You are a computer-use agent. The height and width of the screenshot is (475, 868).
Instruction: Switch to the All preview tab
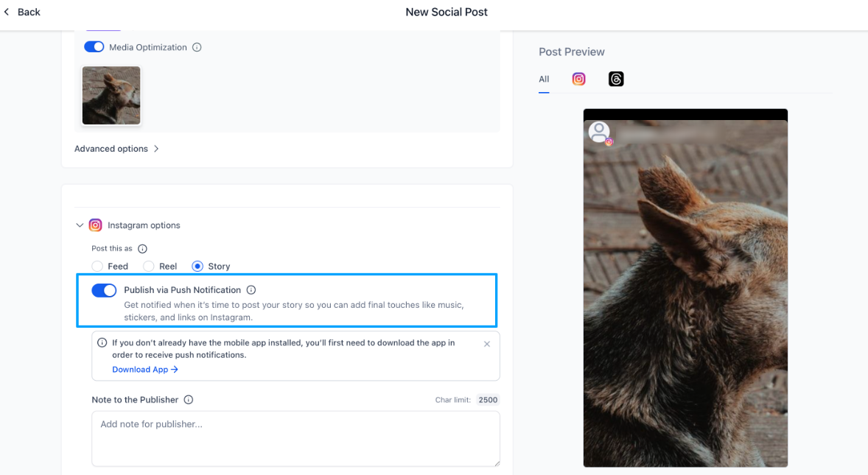pos(544,80)
